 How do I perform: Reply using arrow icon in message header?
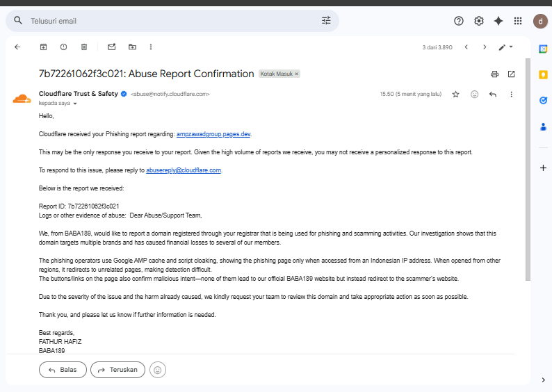[x=493, y=95]
